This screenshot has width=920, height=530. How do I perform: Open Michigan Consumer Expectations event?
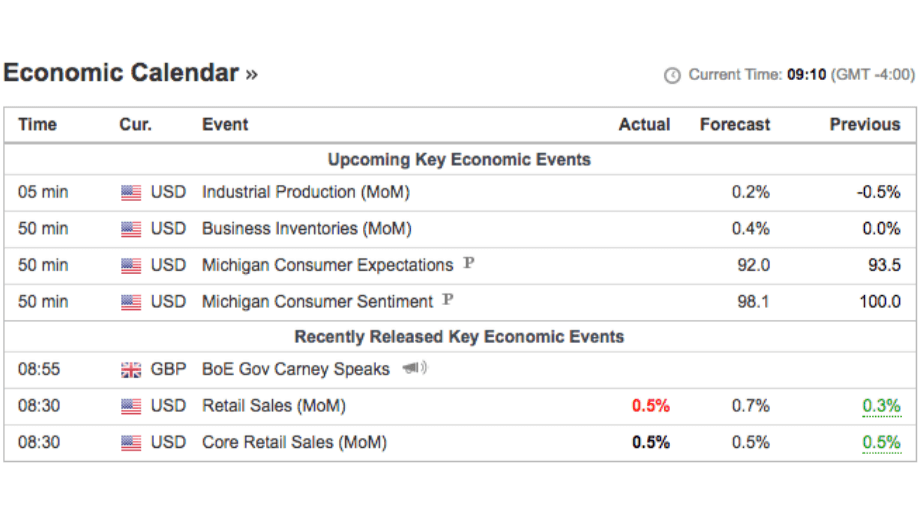point(327,265)
